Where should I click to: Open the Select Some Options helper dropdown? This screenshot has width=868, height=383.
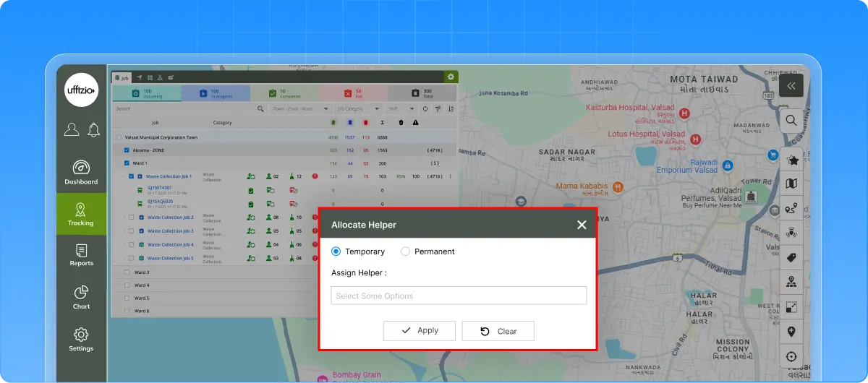point(459,296)
